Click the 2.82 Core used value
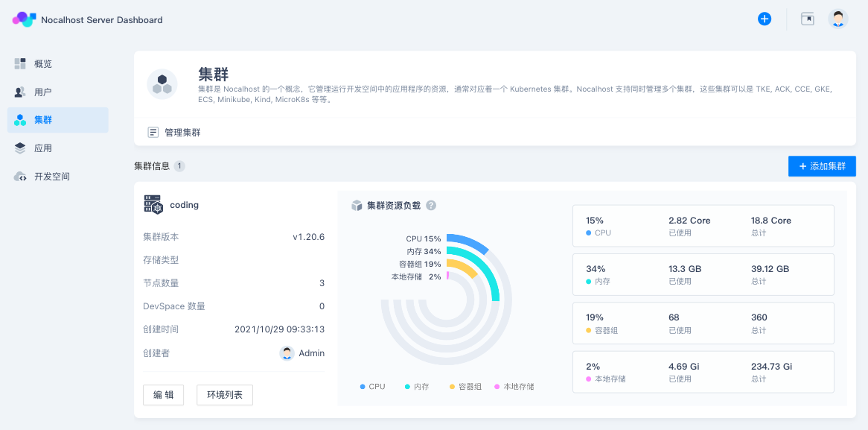 click(x=690, y=221)
